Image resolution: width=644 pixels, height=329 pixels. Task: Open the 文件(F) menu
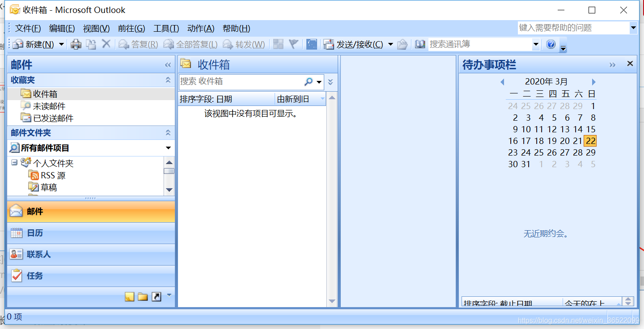(x=28, y=28)
